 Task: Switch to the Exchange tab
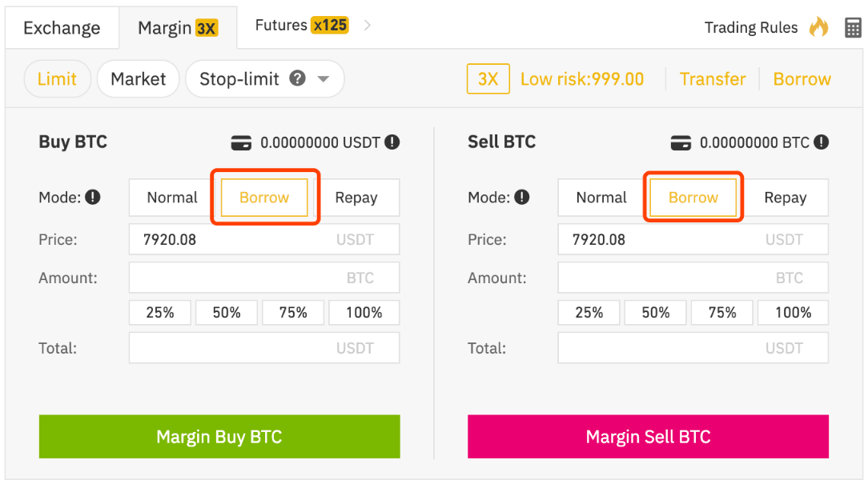(x=62, y=27)
